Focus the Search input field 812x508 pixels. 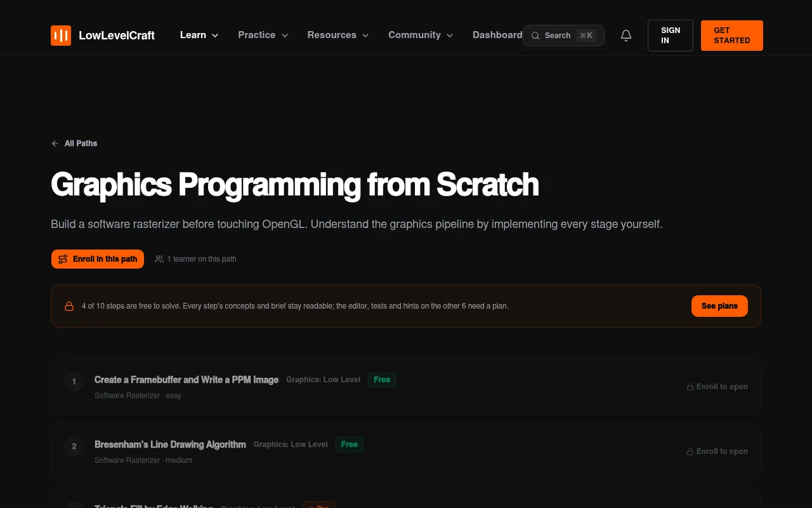(563, 36)
